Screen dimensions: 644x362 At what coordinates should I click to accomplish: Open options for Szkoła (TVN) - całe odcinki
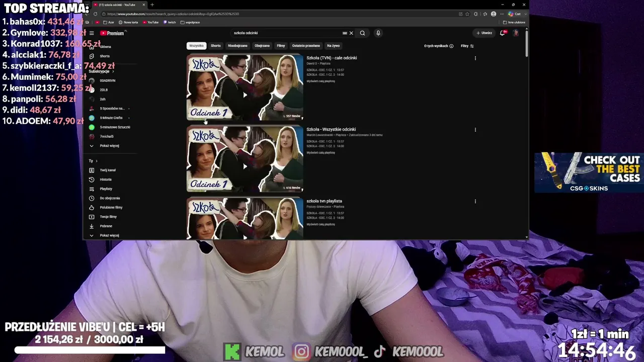(475, 58)
